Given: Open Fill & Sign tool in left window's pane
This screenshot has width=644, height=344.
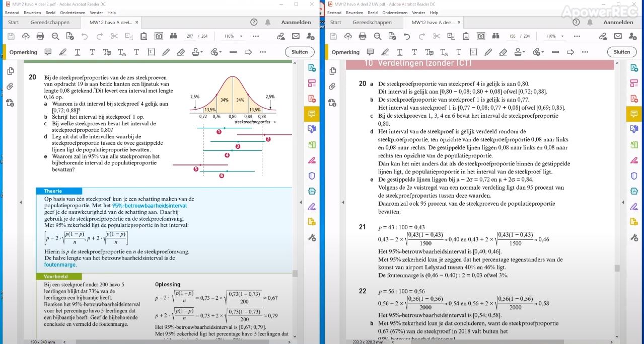Looking at the screenshot, I should pos(312,207).
